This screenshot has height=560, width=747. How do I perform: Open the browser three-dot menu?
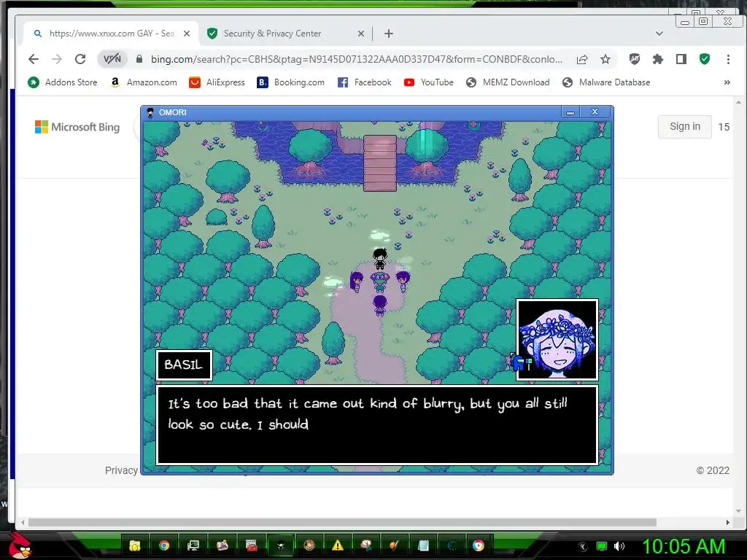728,59
